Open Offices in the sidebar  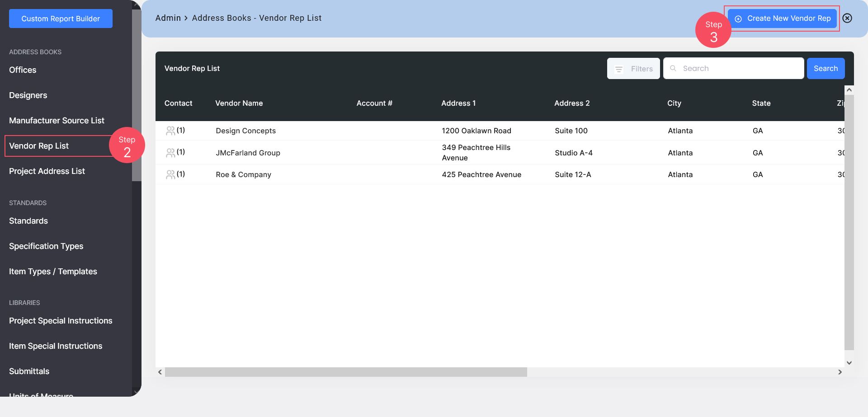(x=23, y=70)
